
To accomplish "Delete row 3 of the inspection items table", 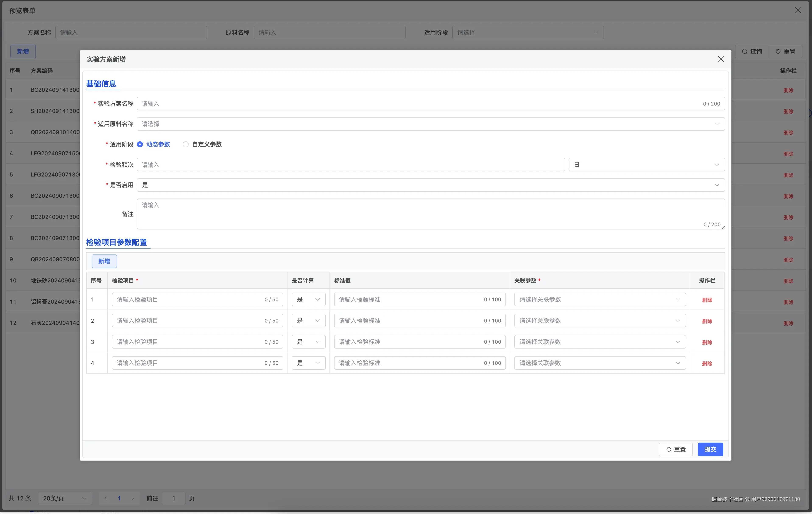I will [707, 342].
